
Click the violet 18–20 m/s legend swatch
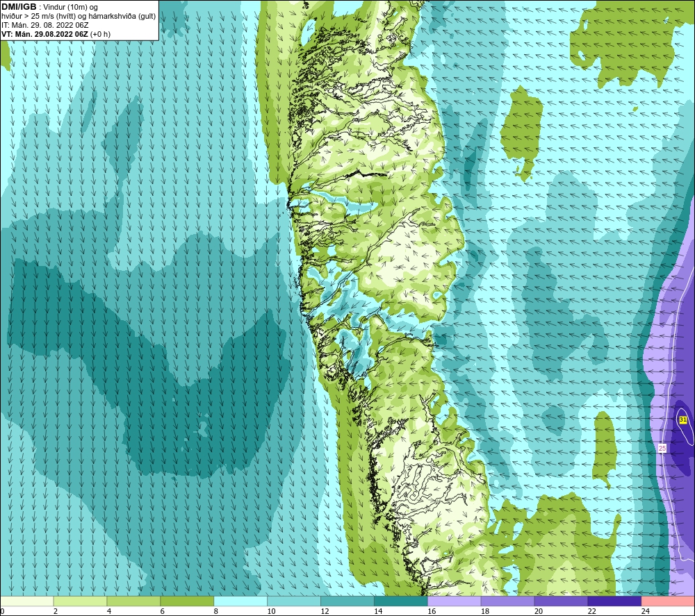pyautogui.click(x=507, y=601)
